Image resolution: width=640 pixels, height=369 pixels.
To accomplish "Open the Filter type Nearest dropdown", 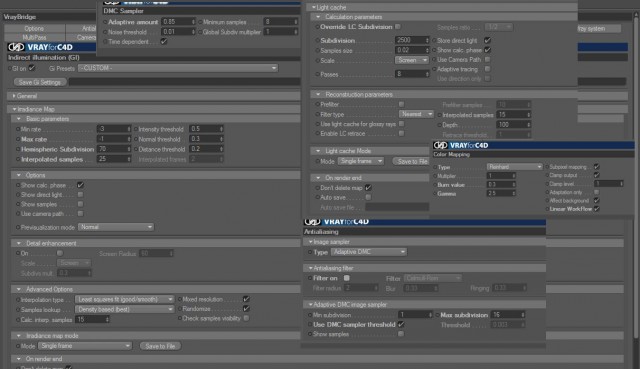I will [416, 114].
